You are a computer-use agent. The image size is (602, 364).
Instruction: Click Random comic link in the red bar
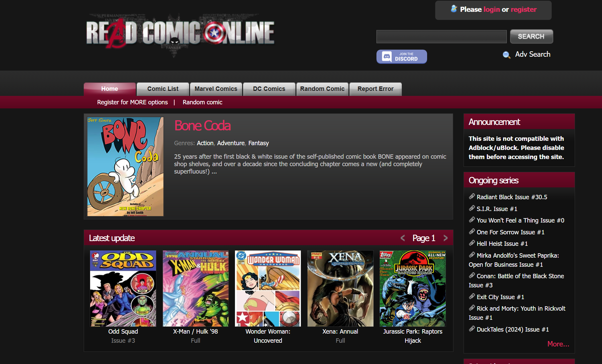[203, 102]
